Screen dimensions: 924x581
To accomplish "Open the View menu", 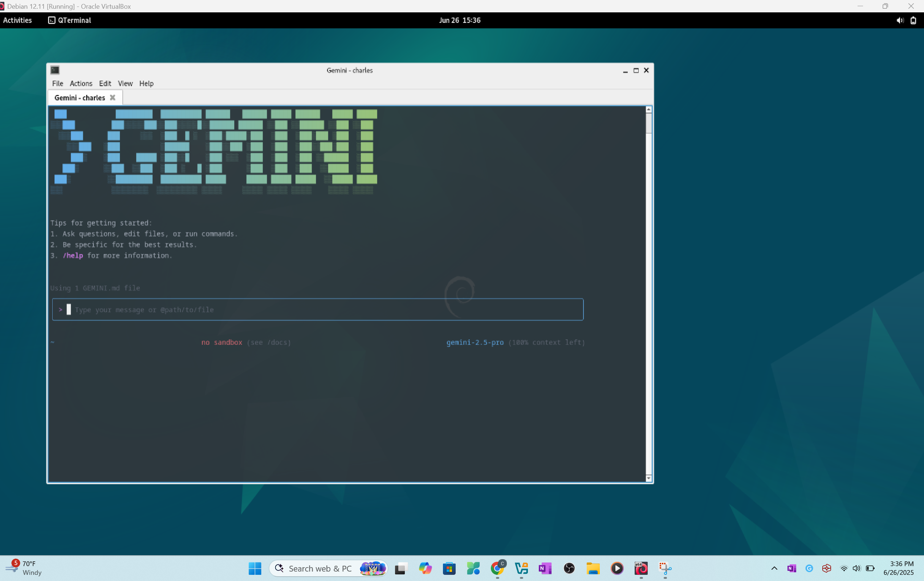I will [x=125, y=83].
